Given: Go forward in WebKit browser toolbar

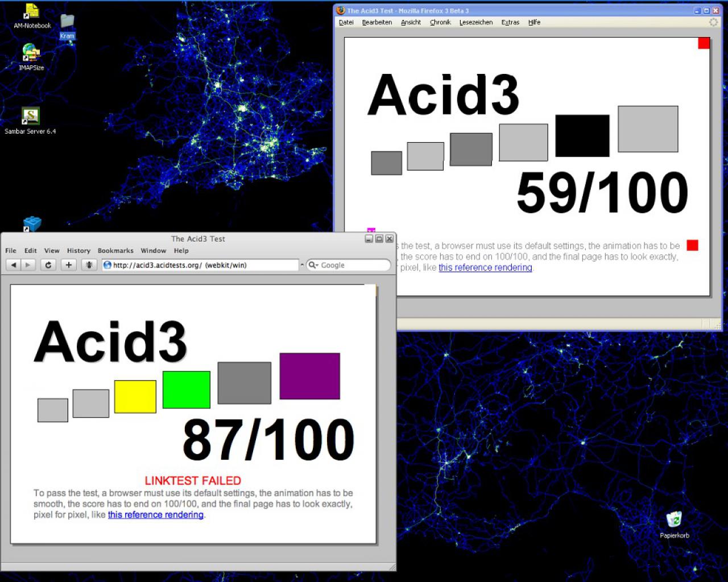Looking at the screenshot, I should 28,265.
